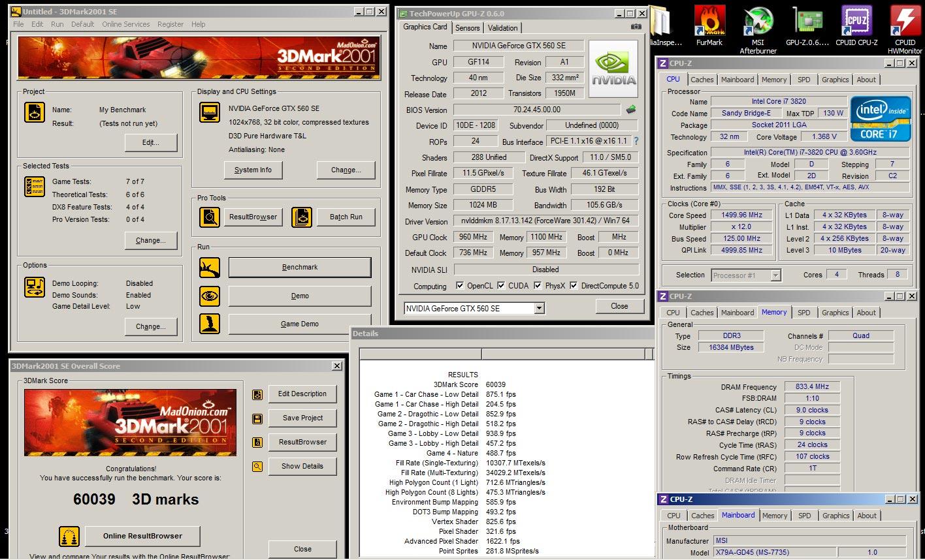Click Change... under Selected Tests
Viewport: 925px width, 560px height.
coord(151,240)
